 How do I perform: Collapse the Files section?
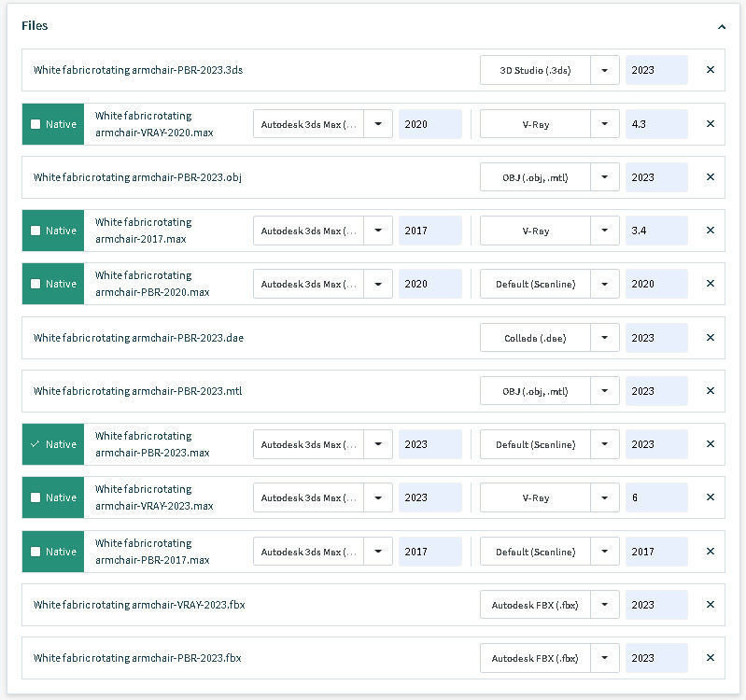(721, 27)
